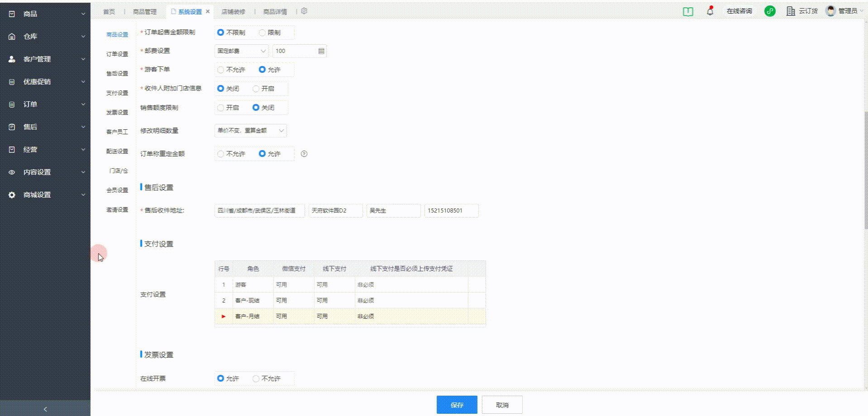Click the tab bar settings gear icon
Image resolution: width=868 pixels, height=416 pixels.
[x=304, y=11]
